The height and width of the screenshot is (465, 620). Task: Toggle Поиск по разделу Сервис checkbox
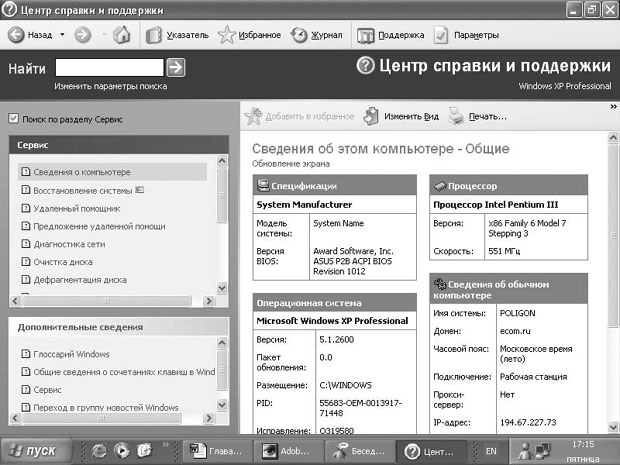tap(13, 118)
